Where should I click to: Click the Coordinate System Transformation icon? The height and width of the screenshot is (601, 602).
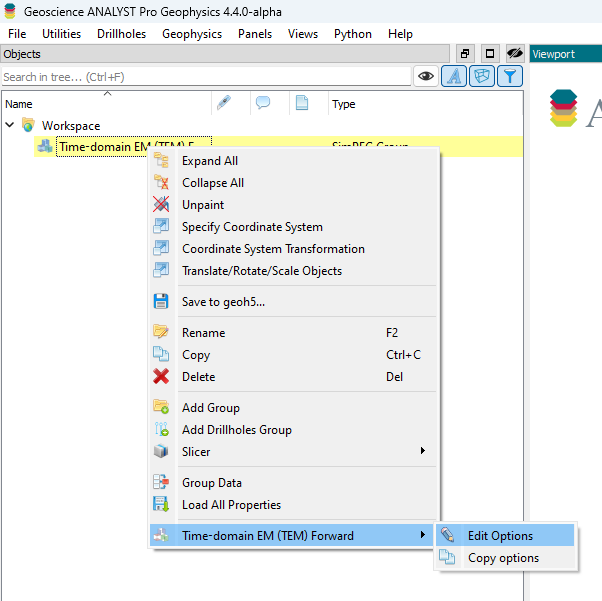161,248
